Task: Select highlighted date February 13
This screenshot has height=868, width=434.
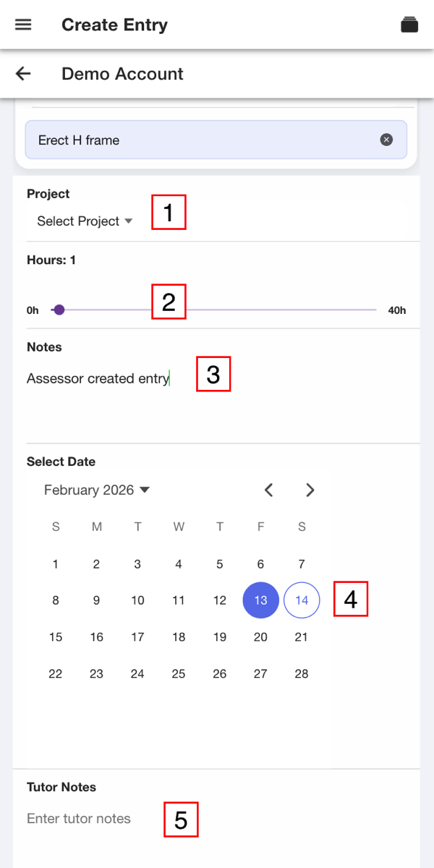Action: pyautogui.click(x=260, y=600)
